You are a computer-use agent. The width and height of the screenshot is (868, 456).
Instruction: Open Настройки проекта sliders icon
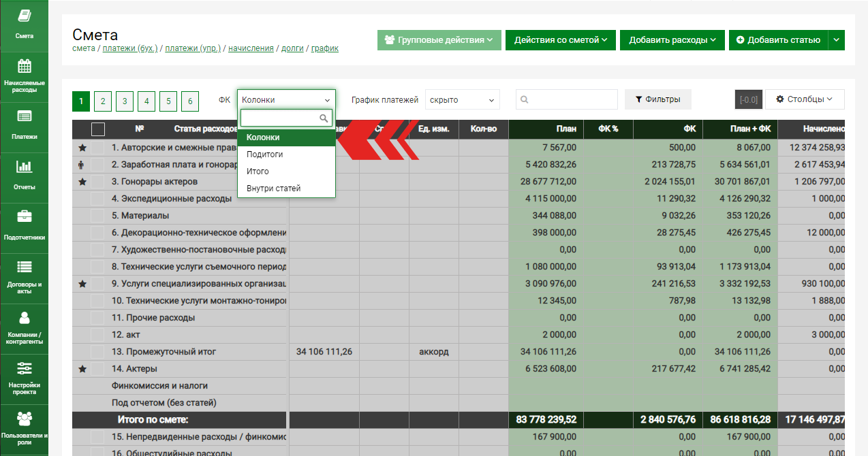[25, 368]
